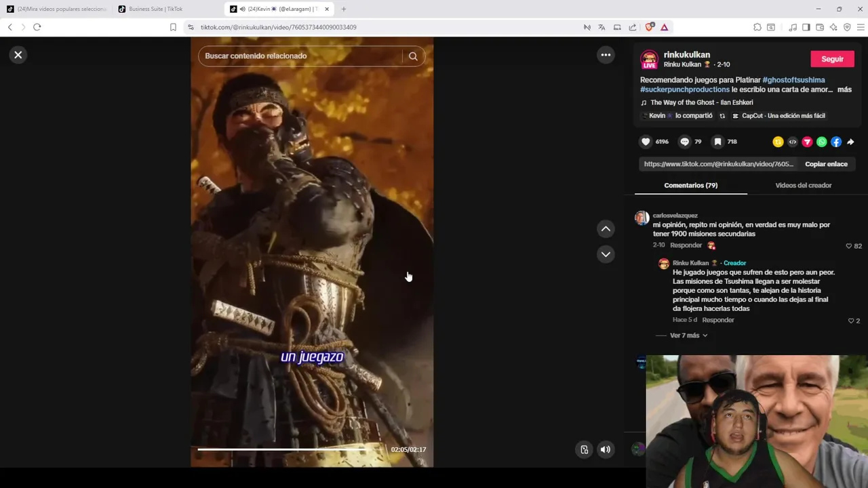The image size is (868, 488).
Task: Select the 'Comentarios (79)' tab
Action: point(690,185)
